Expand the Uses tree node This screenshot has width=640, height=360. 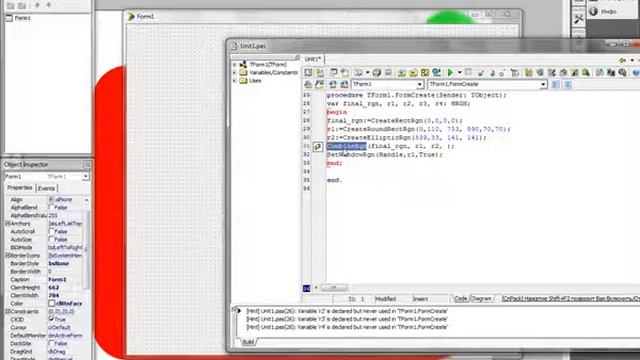point(235,81)
